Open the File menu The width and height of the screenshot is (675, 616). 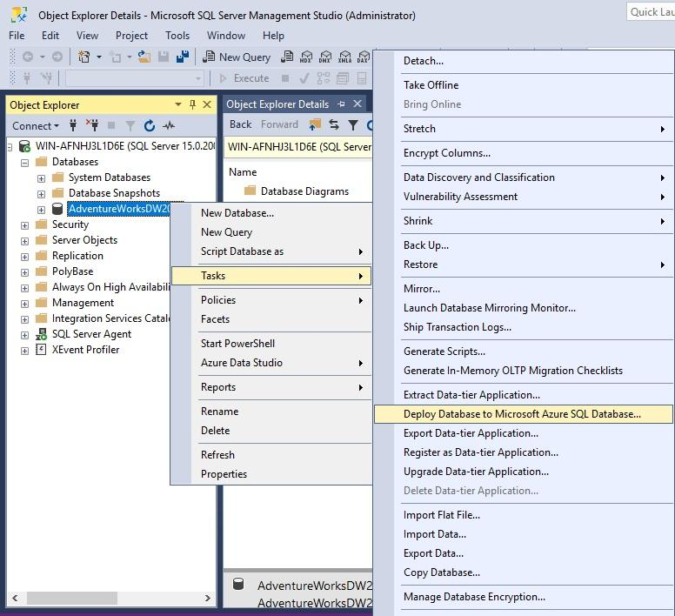17,36
